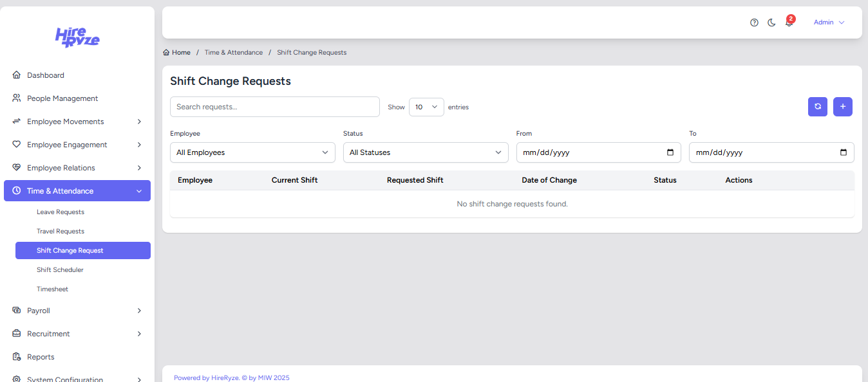868x382 pixels.
Task: Click the HireRyze logo
Action: [x=77, y=37]
